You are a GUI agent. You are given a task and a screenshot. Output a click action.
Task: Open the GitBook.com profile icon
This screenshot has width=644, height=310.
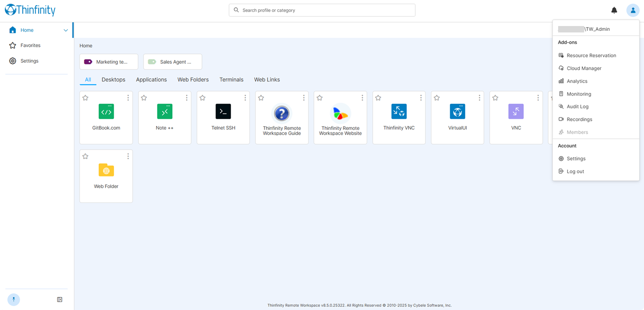coord(106,112)
